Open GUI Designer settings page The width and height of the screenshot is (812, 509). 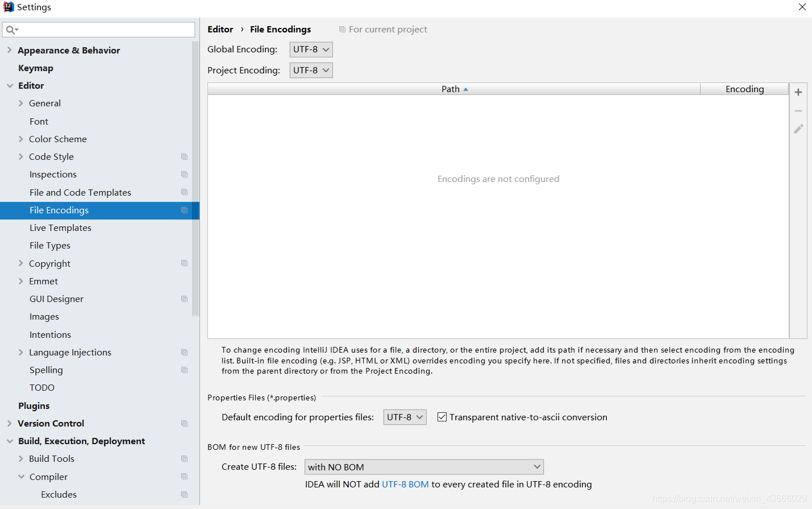pyautogui.click(x=56, y=299)
